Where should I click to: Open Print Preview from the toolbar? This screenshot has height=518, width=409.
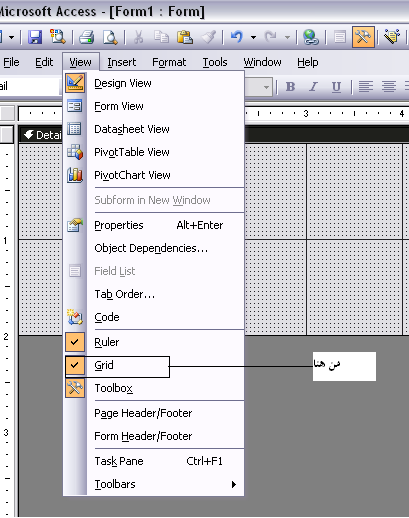coord(110,37)
